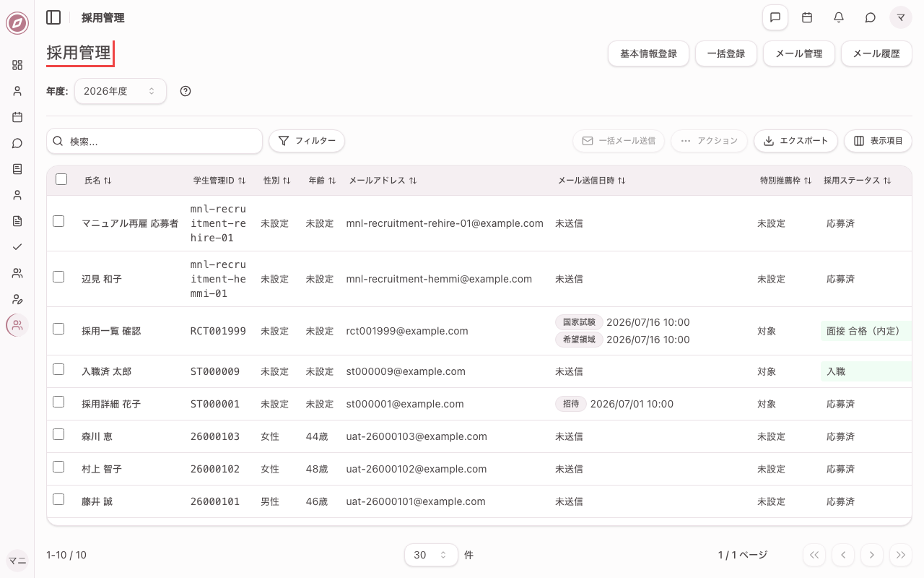Click the 検索 search input field
This screenshot has height=578, width=924.
pos(154,141)
